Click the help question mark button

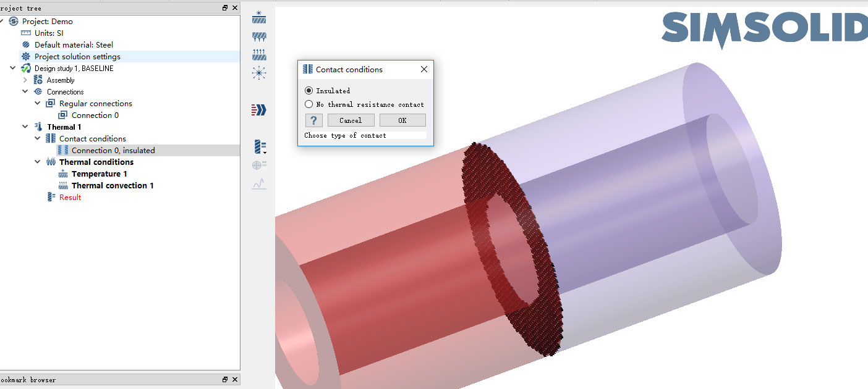313,120
